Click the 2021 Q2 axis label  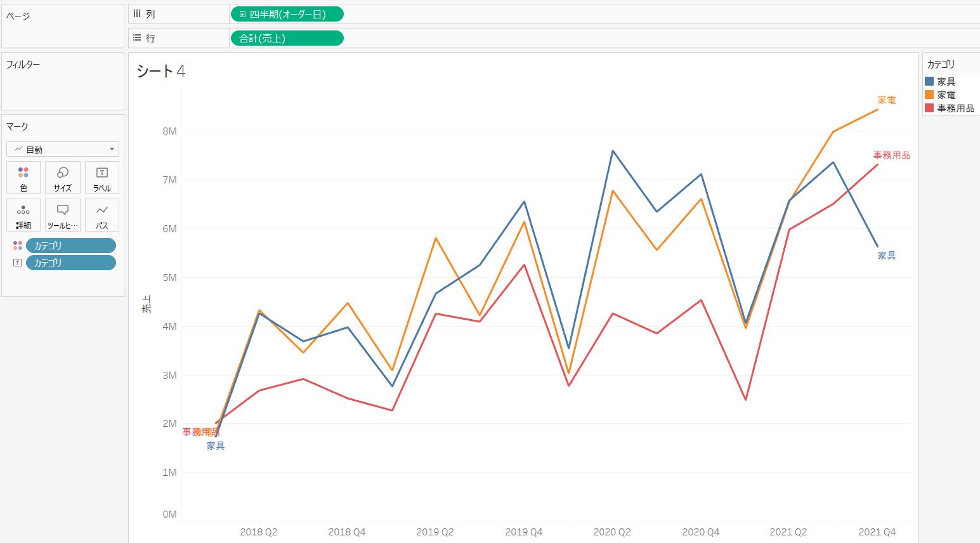[x=788, y=532]
